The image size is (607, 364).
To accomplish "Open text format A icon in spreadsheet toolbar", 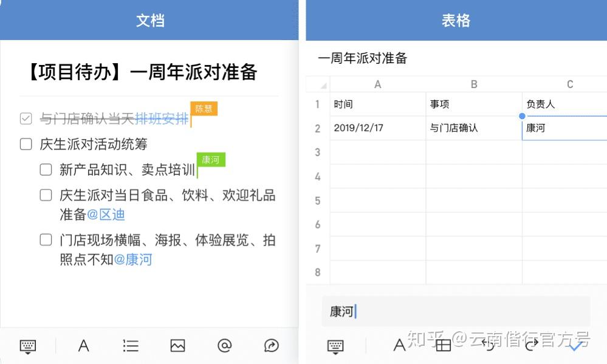I will tap(400, 345).
